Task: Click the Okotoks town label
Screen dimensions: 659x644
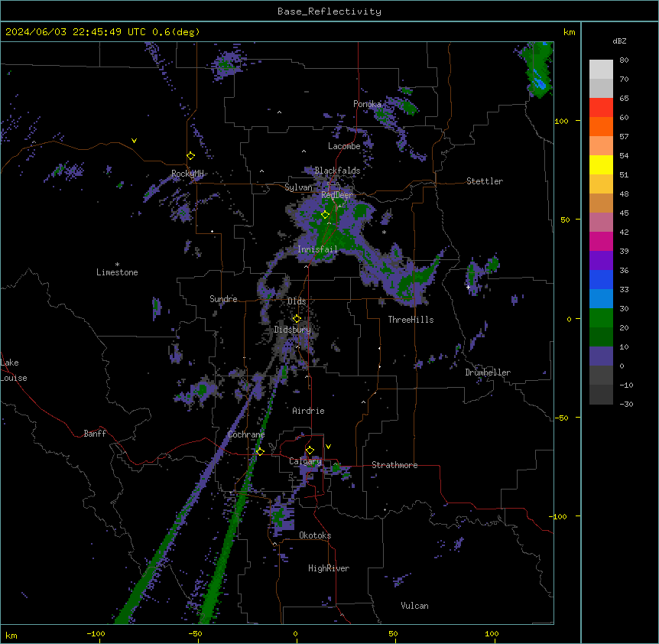Action: 315,535
